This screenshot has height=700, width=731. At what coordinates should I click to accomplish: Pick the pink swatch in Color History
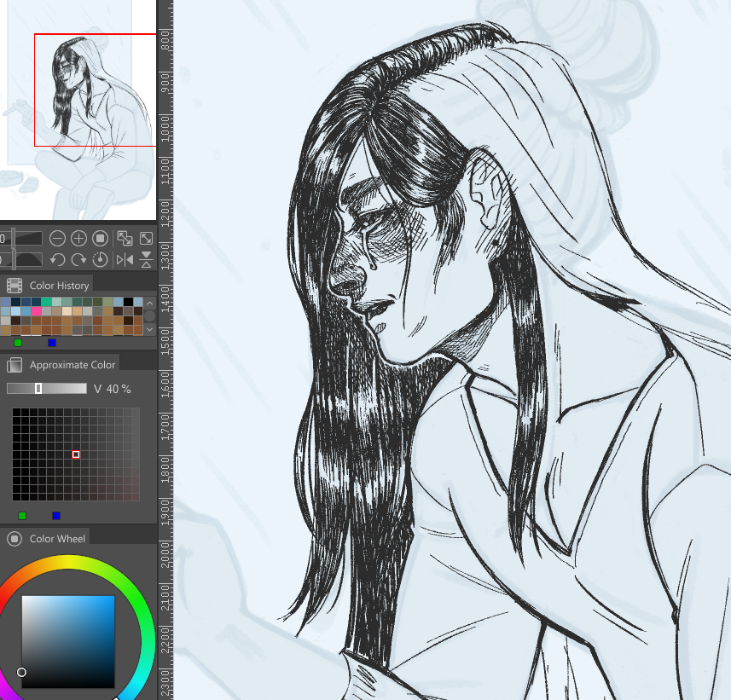coord(37,311)
